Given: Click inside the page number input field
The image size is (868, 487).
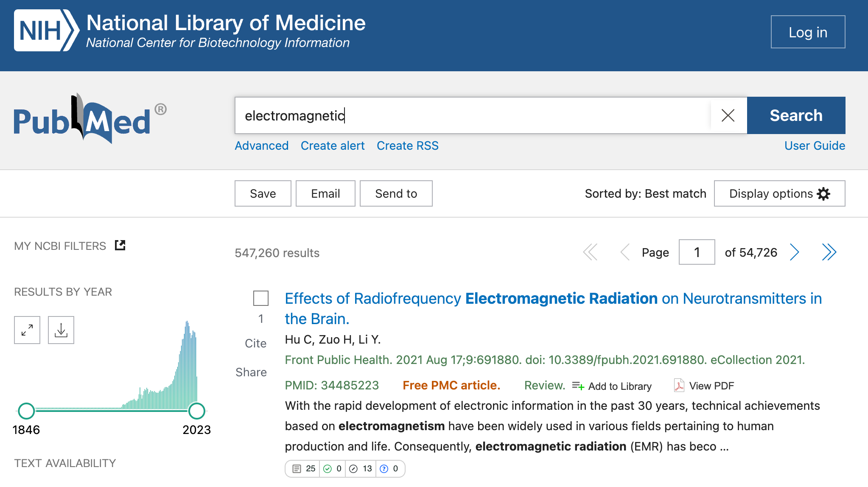Looking at the screenshot, I should coord(696,252).
